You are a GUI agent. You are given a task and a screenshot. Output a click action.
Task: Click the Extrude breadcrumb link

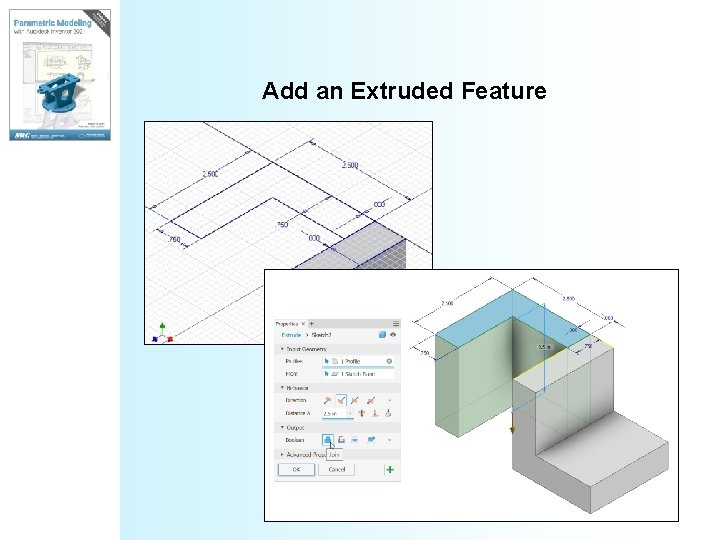(x=291, y=335)
